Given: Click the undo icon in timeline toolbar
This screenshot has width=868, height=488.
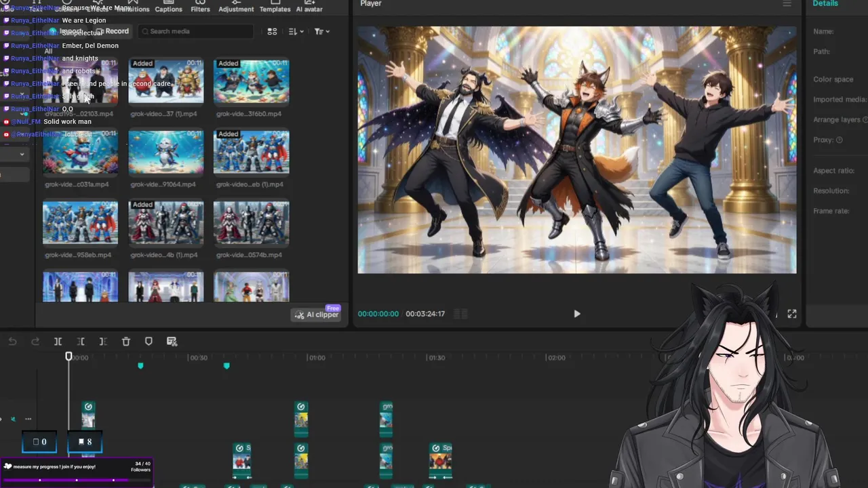Looking at the screenshot, I should pos(12,342).
